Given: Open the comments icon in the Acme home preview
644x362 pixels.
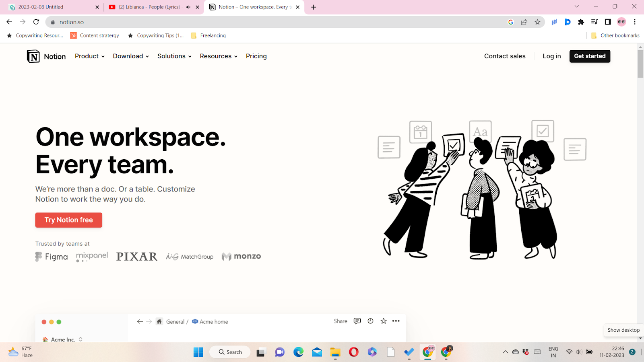Looking at the screenshot, I should click(357, 321).
